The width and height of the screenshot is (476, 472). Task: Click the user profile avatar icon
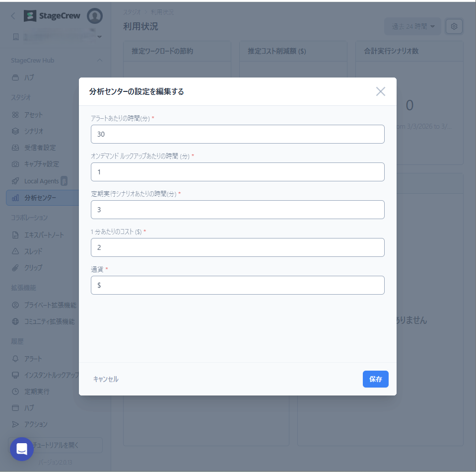[94, 16]
